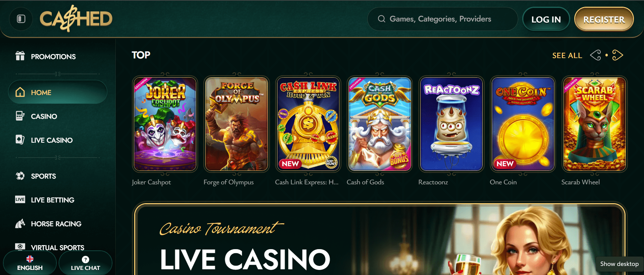Open Casino via slot machine icon

20,116
